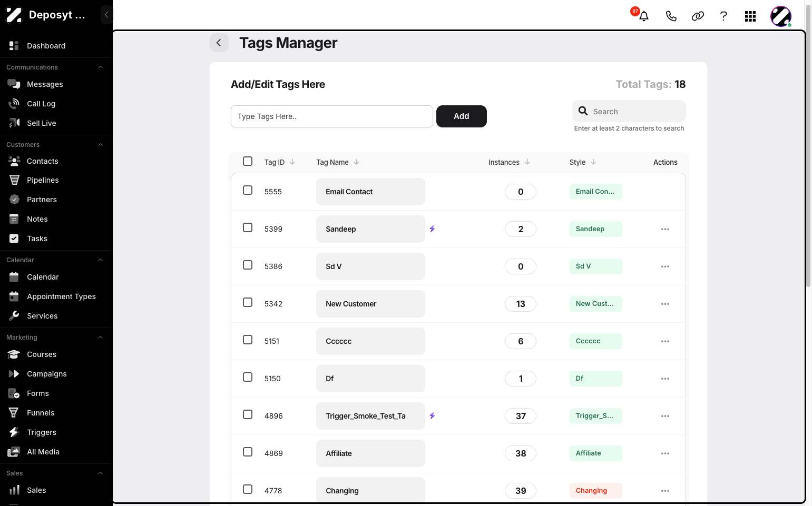
Task: Sort by Tag Name column arrow
Action: [x=356, y=162]
